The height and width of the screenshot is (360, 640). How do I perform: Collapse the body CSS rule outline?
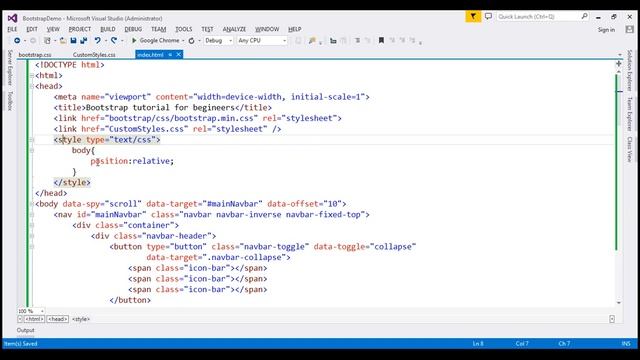[x=32, y=150]
